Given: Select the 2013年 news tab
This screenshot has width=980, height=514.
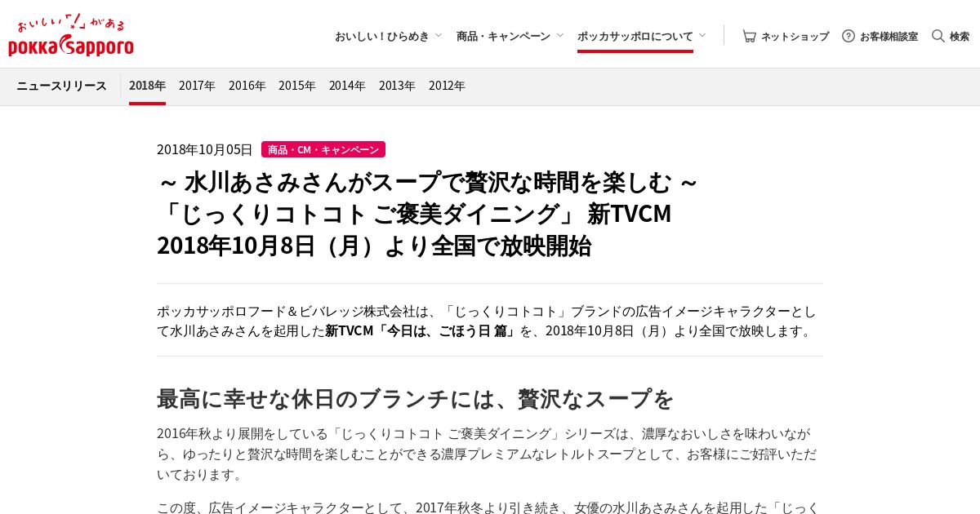Looking at the screenshot, I should (x=397, y=86).
